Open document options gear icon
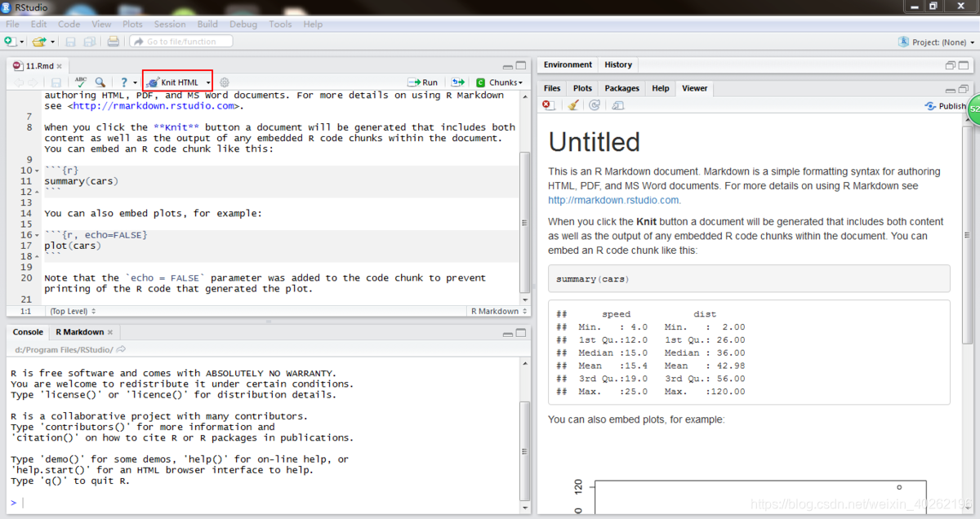 [225, 82]
